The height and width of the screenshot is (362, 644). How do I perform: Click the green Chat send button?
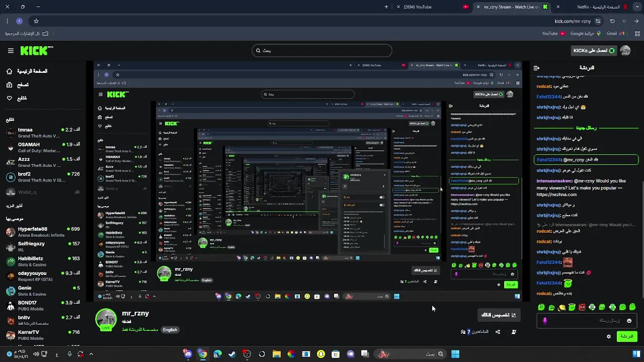click(x=627, y=336)
